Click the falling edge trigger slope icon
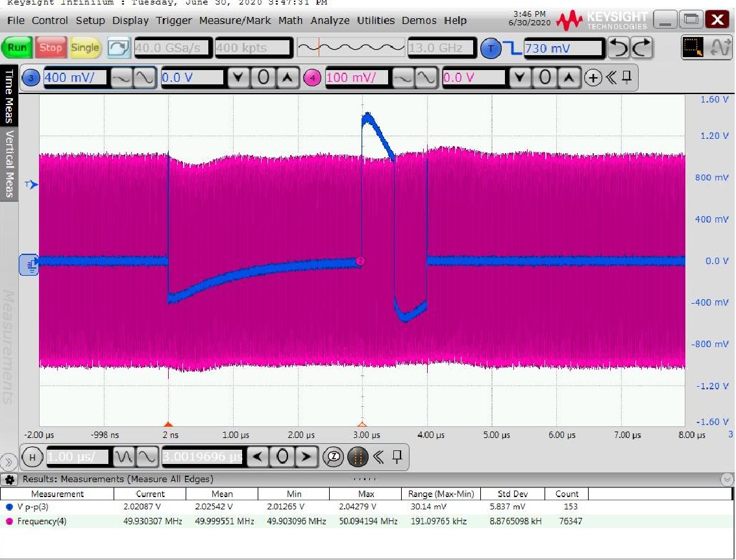736x560 pixels. coord(512,48)
